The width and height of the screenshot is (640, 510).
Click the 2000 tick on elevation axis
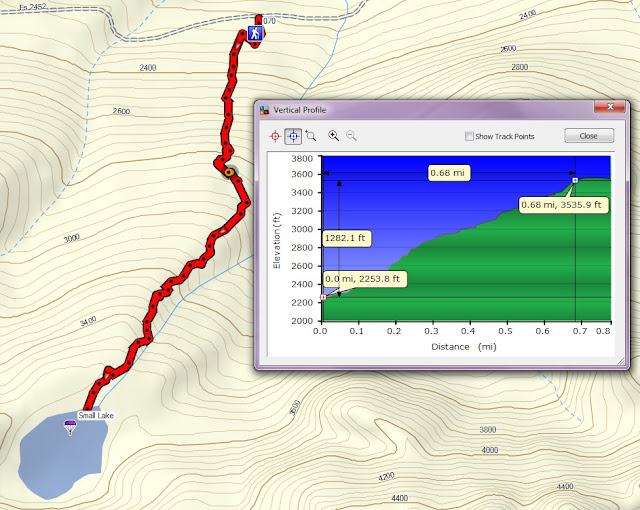[302, 321]
